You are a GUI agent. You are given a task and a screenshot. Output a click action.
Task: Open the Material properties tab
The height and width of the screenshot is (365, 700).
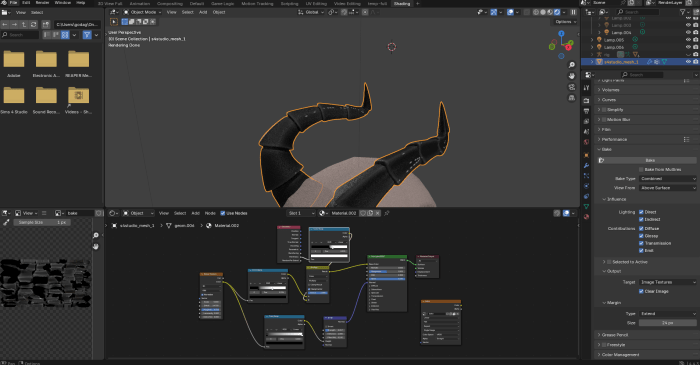[x=586, y=217]
